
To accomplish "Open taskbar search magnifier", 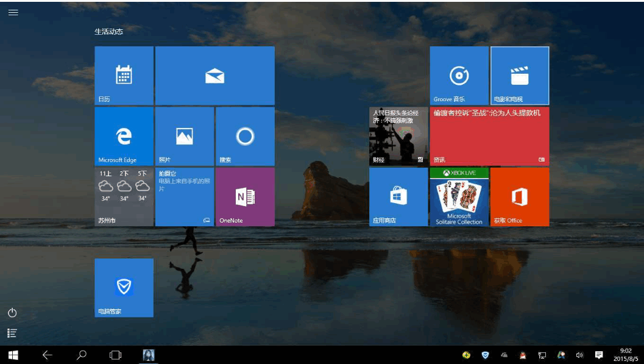I will pos(82,355).
